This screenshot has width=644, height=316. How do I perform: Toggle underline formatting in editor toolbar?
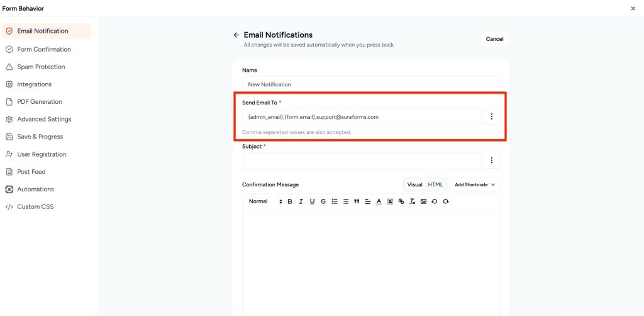[x=312, y=201]
